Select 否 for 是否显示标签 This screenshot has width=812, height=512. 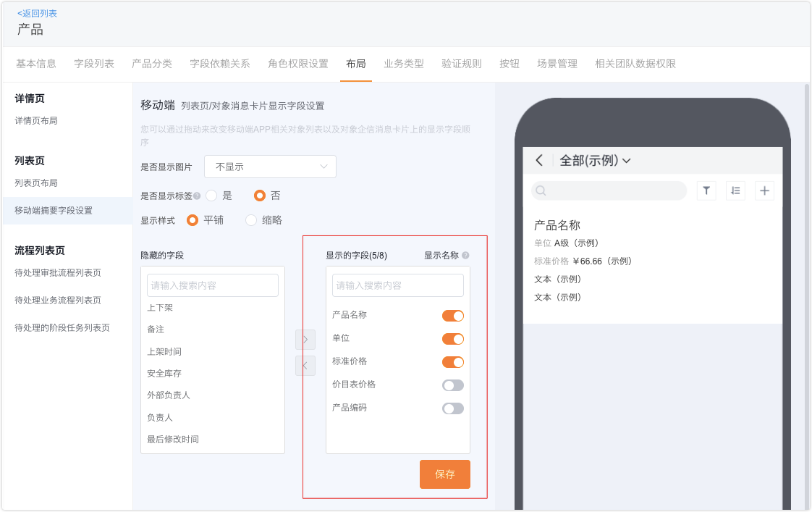(x=259, y=196)
